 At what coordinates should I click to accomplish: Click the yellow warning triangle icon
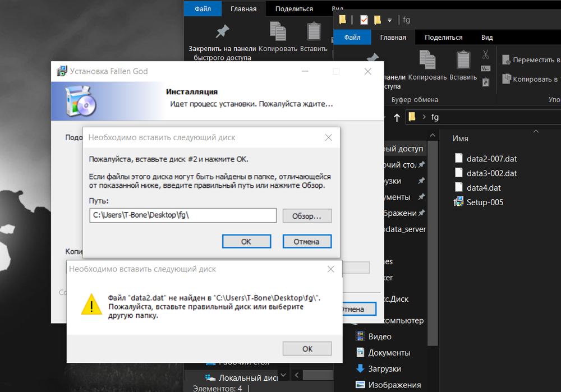coord(91,305)
